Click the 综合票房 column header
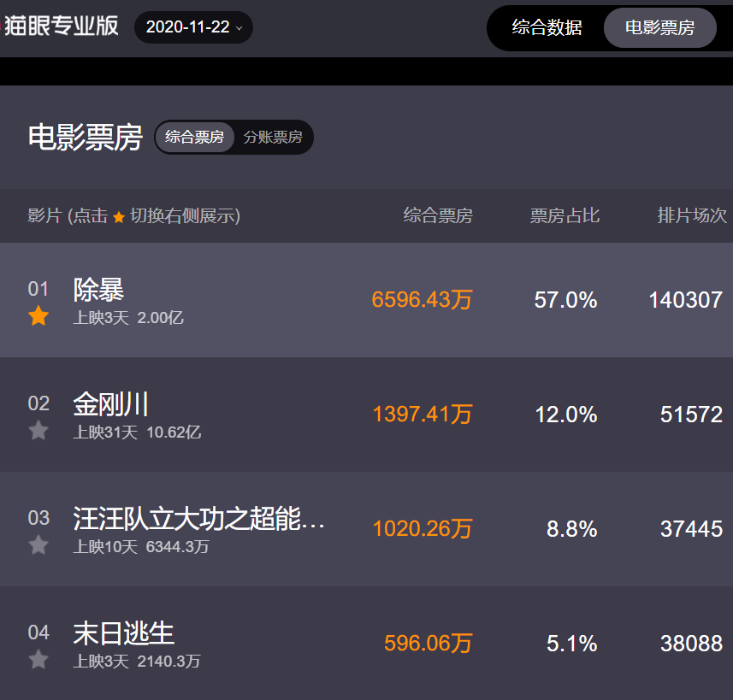This screenshot has width=733, height=700. pos(438,216)
